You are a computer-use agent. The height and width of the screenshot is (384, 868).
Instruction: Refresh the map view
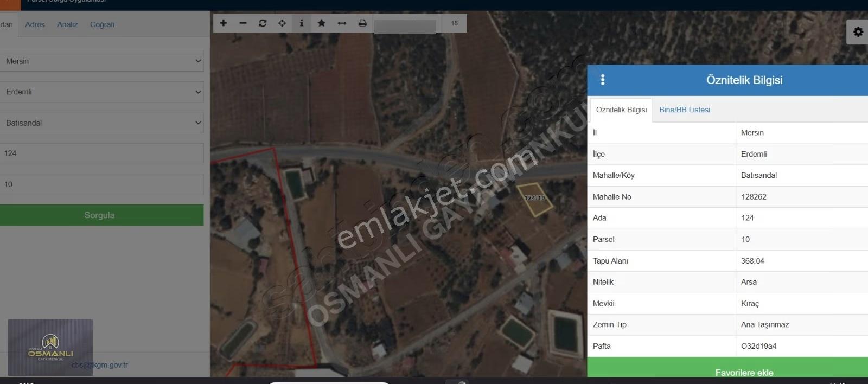[263, 23]
